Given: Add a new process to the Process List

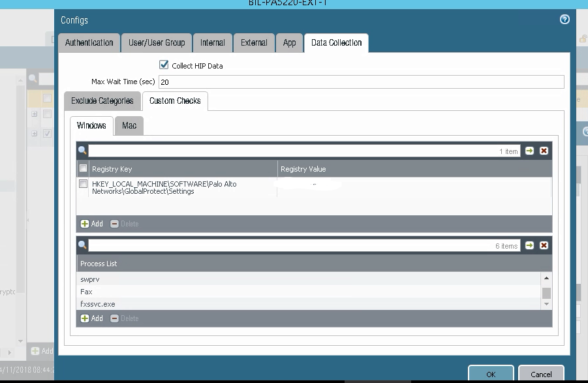Looking at the screenshot, I should (92, 318).
